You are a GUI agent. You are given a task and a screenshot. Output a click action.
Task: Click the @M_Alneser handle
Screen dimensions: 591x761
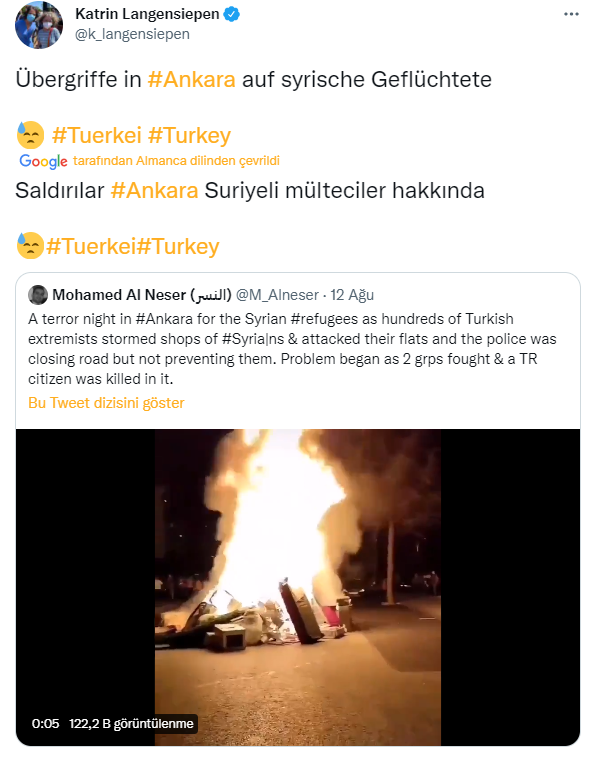(x=277, y=295)
